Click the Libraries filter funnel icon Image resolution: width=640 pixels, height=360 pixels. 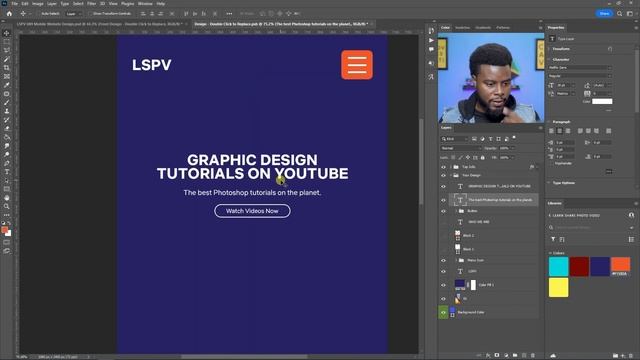553,239
